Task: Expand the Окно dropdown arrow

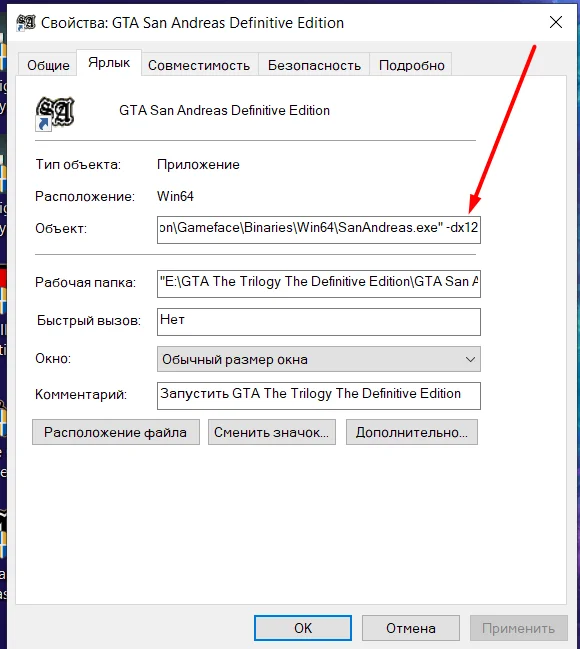Action: click(470, 359)
